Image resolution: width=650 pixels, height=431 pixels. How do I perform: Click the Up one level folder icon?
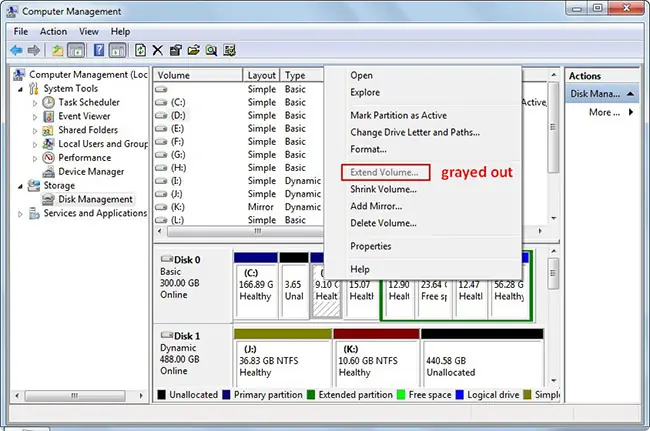click(x=57, y=51)
